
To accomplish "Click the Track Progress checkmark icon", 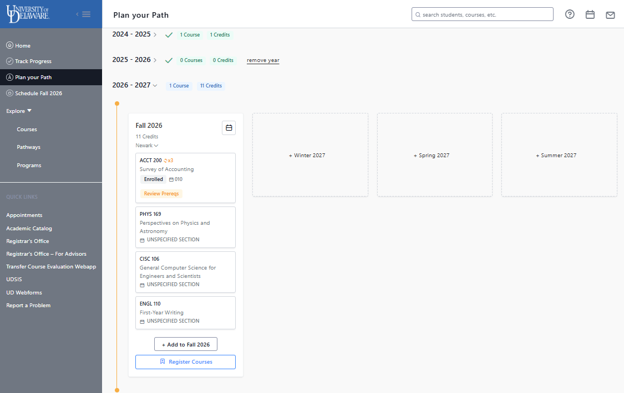I will 10,61.
